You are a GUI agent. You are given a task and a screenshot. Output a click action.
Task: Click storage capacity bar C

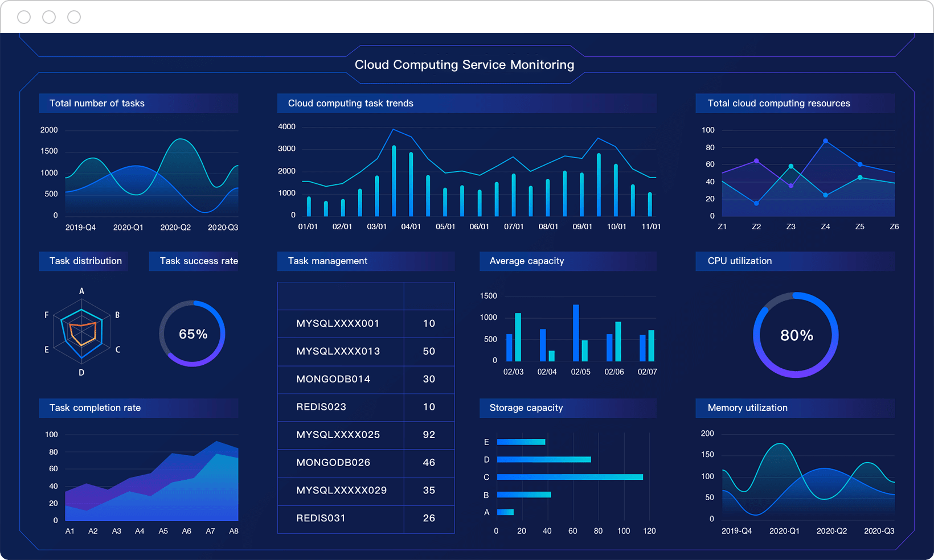(x=570, y=477)
